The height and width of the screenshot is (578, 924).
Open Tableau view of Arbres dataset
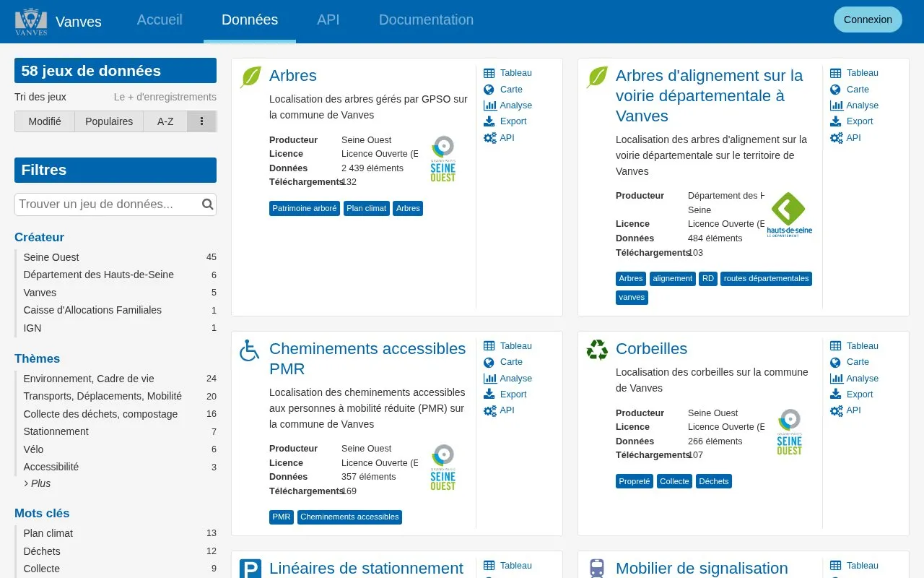click(x=507, y=73)
